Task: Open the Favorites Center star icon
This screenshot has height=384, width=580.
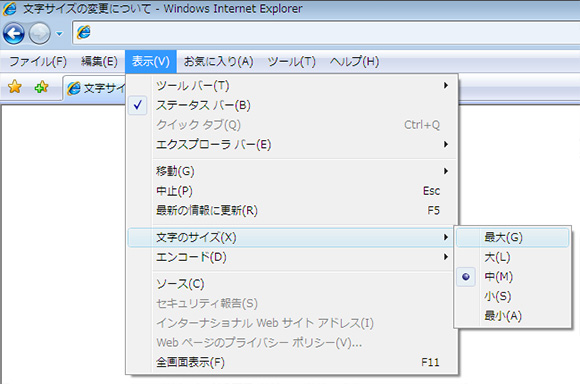Action: [15, 87]
